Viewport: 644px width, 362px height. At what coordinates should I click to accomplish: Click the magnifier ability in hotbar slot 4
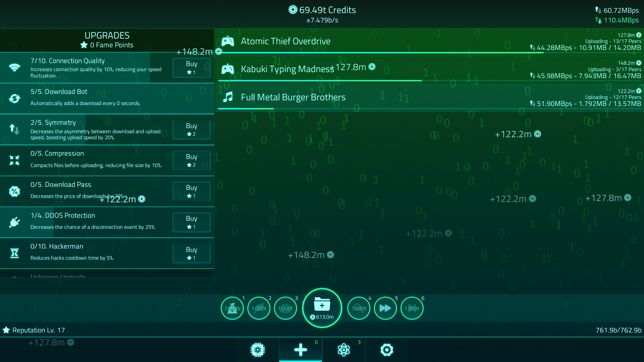[x=358, y=308]
